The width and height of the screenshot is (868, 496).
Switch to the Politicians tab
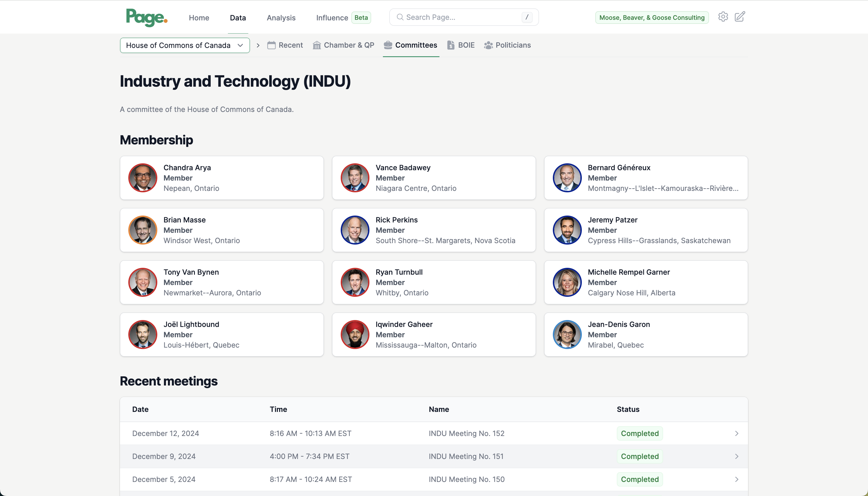click(507, 45)
